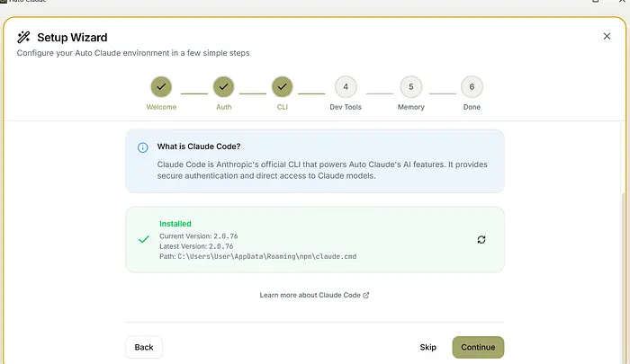Refresh the Claude Code version check
Image resolution: width=630 pixels, height=364 pixels.
coord(481,239)
